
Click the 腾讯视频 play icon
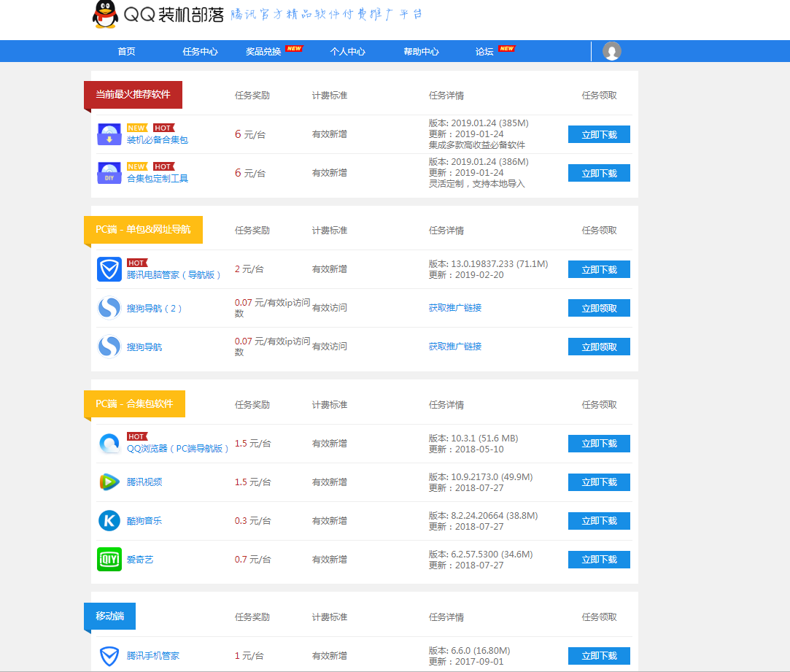pyautogui.click(x=109, y=482)
